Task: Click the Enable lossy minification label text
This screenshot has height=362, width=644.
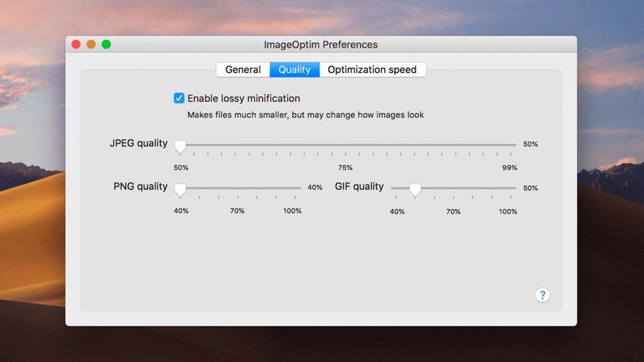Action: 244,99
